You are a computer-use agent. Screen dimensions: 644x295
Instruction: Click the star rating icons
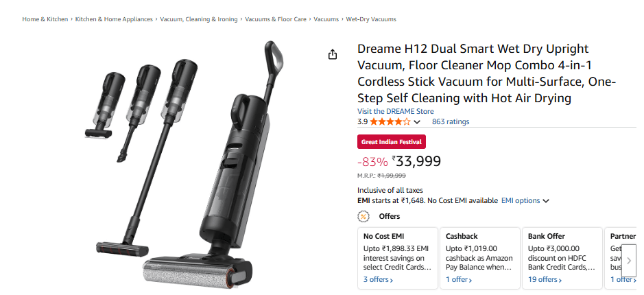click(x=390, y=121)
